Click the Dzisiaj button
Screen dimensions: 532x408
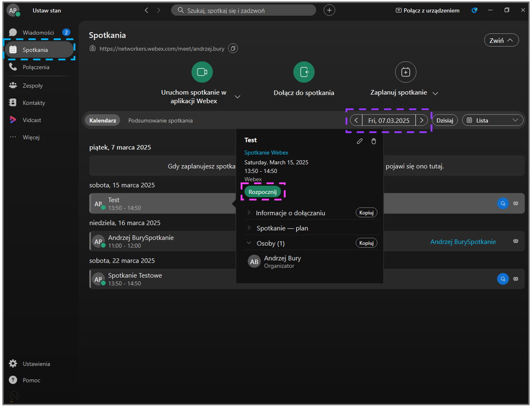[x=445, y=120]
